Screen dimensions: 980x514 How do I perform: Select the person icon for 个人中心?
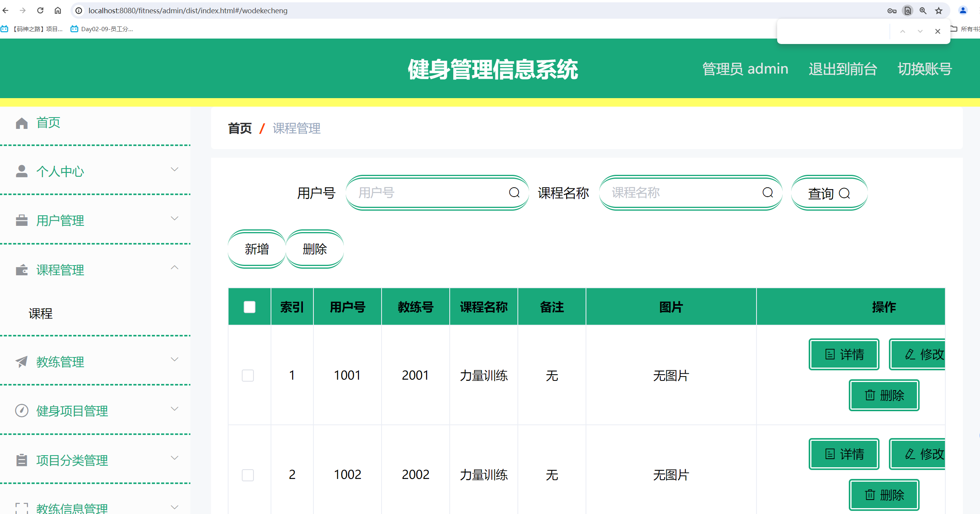(21, 170)
